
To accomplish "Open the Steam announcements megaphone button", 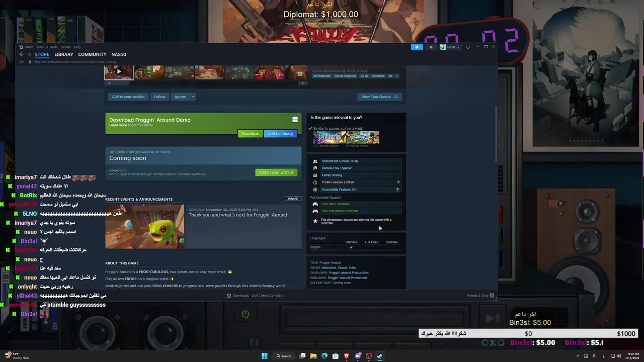I will (417, 47).
